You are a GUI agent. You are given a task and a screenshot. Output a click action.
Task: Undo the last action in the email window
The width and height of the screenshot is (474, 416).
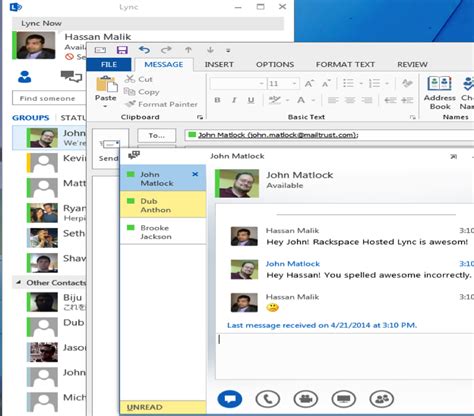144,50
